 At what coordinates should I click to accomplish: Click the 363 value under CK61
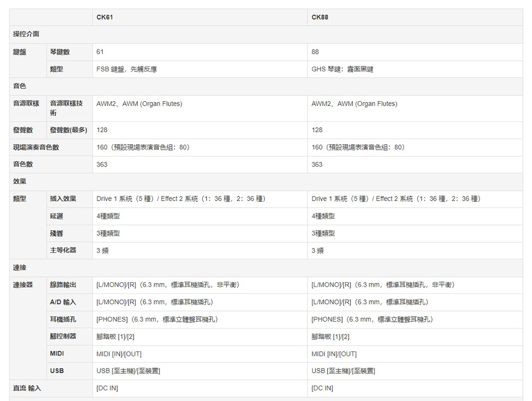click(102, 165)
